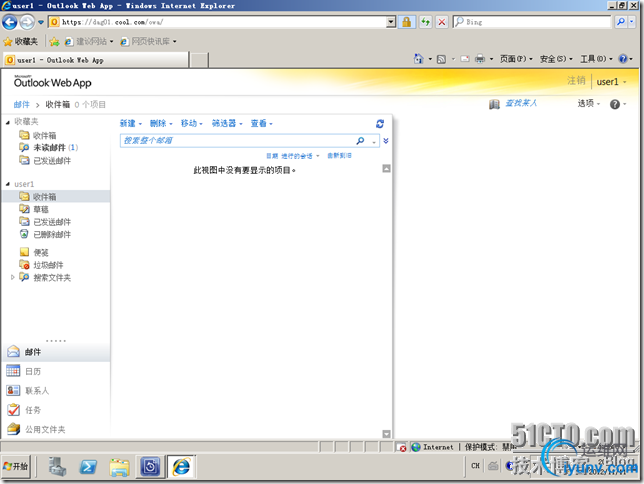Click the Add to Favorites bar icon
Viewport: 644px width, 484px height.
tap(54, 41)
